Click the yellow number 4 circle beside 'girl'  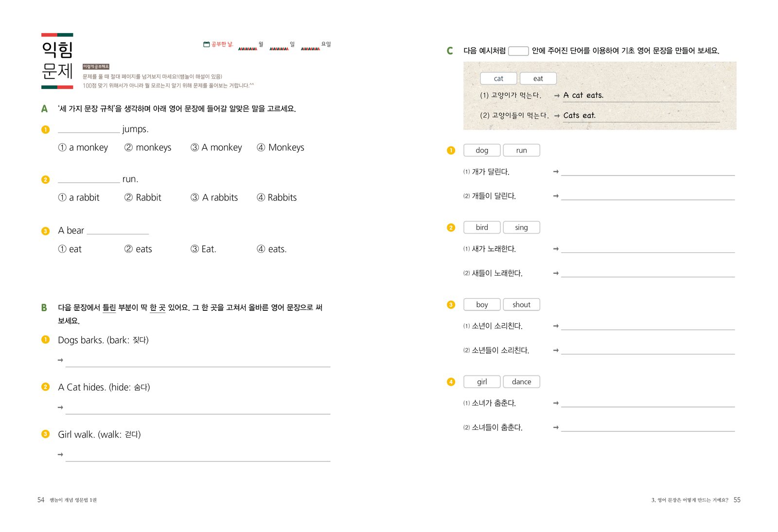tap(451, 382)
